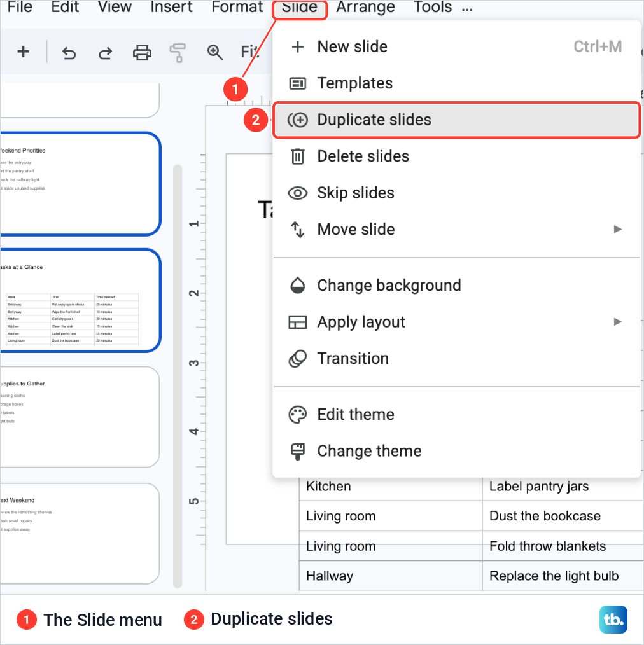Select the Tasks at a Glance thumbnail
Screen dimensions: 644x645
tap(80, 300)
